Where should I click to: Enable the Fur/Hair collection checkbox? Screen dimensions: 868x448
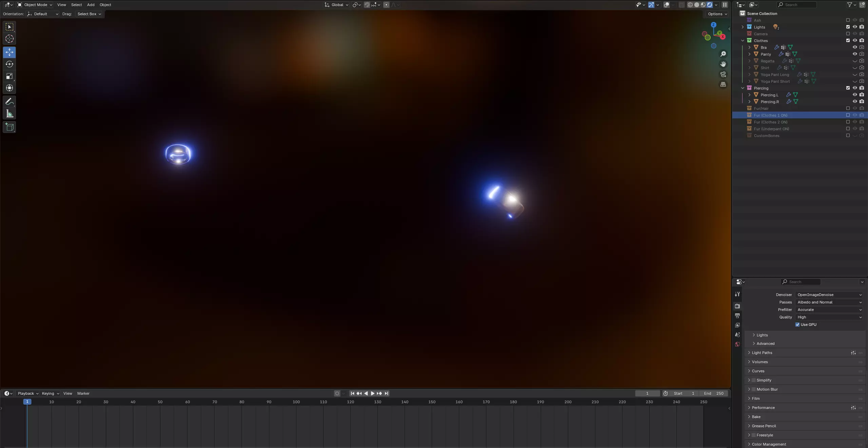(x=848, y=108)
